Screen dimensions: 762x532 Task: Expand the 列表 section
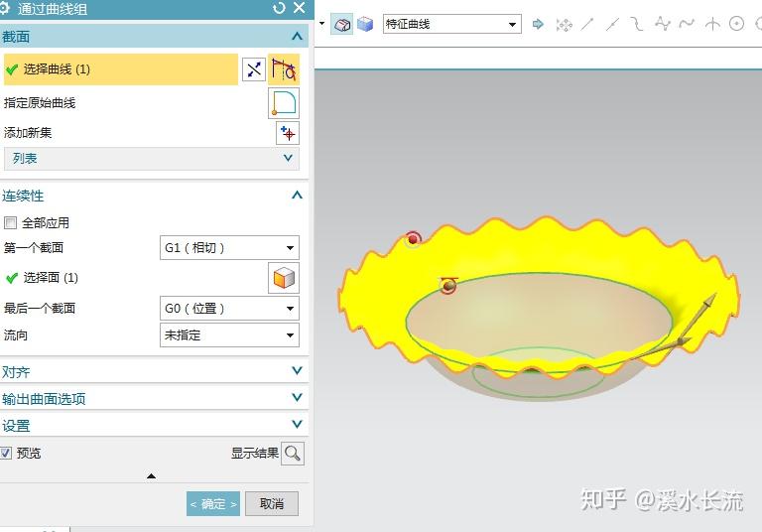click(x=152, y=159)
